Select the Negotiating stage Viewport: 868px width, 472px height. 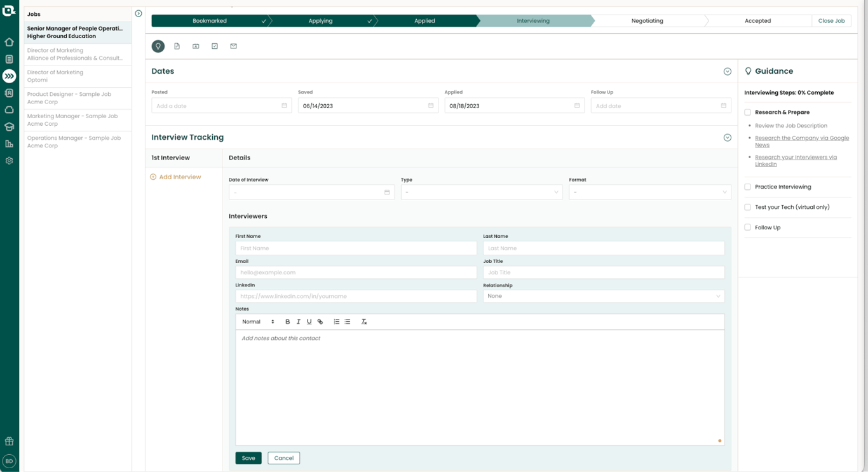[x=647, y=21]
